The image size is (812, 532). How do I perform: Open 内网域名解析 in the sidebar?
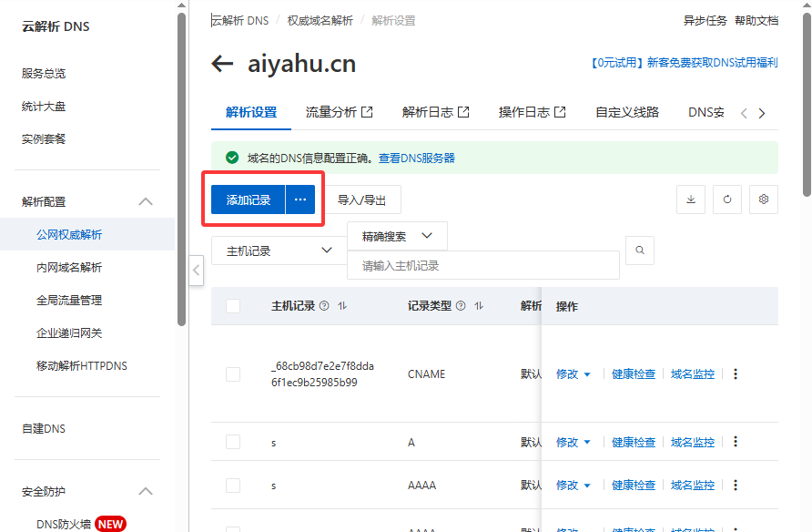click(69, 267)
